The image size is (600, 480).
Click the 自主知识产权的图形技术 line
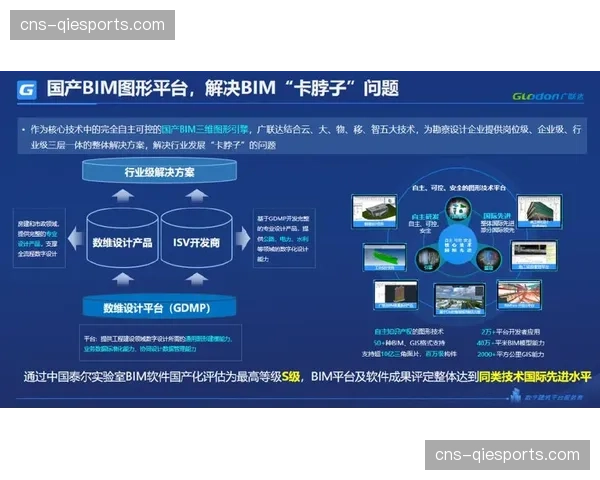coord(409,331)
